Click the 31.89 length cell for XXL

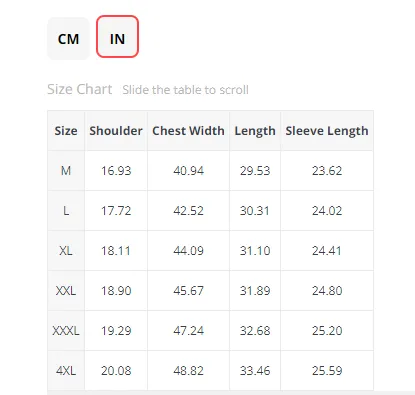tap(255, 291)
